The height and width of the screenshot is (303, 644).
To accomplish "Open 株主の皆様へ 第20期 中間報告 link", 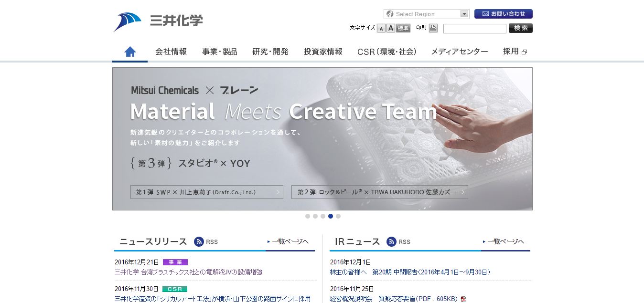I will point(410,272).
